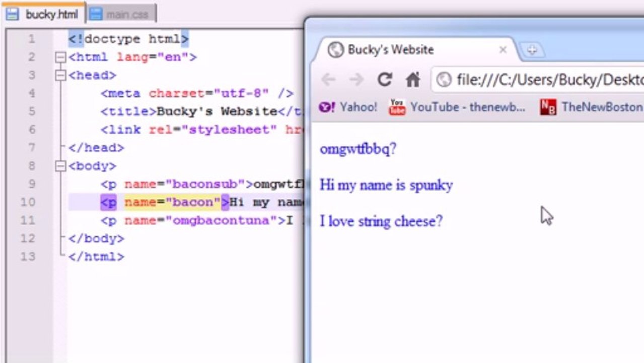Open the TheNewBoston bookmark

click(x=591, y=107)
